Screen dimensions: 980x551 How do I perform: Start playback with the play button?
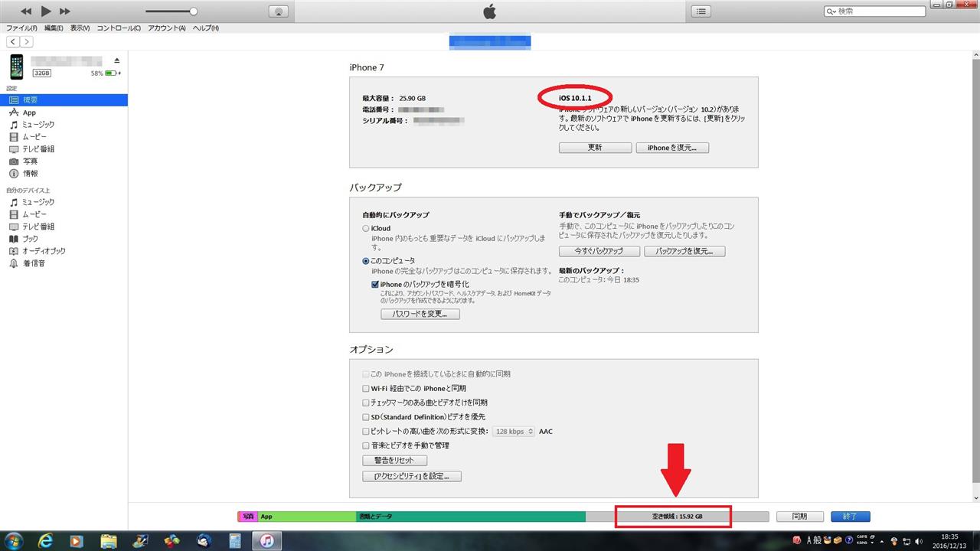(x=46, y=11)
